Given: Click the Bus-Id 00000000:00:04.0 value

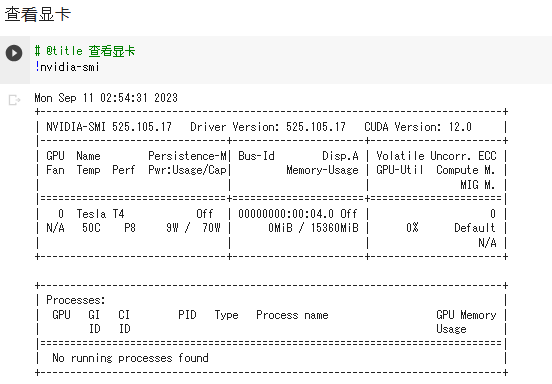Looking at the screenshot, I should (x=286, y=214).
